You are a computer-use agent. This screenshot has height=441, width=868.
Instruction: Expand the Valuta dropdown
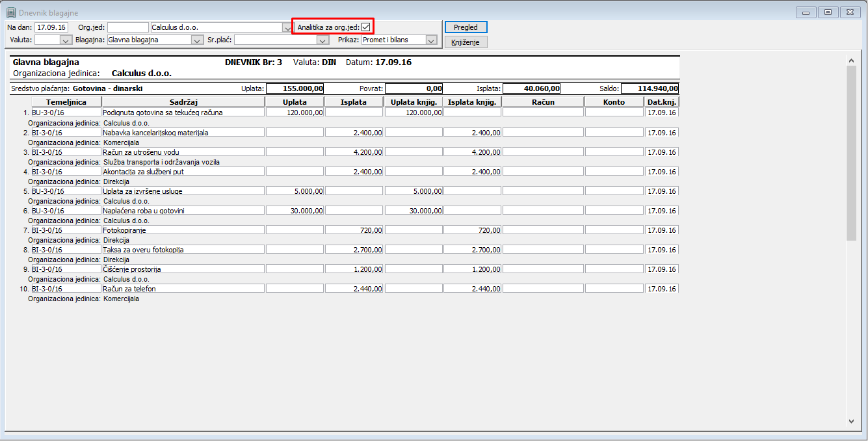click(65, 40)
